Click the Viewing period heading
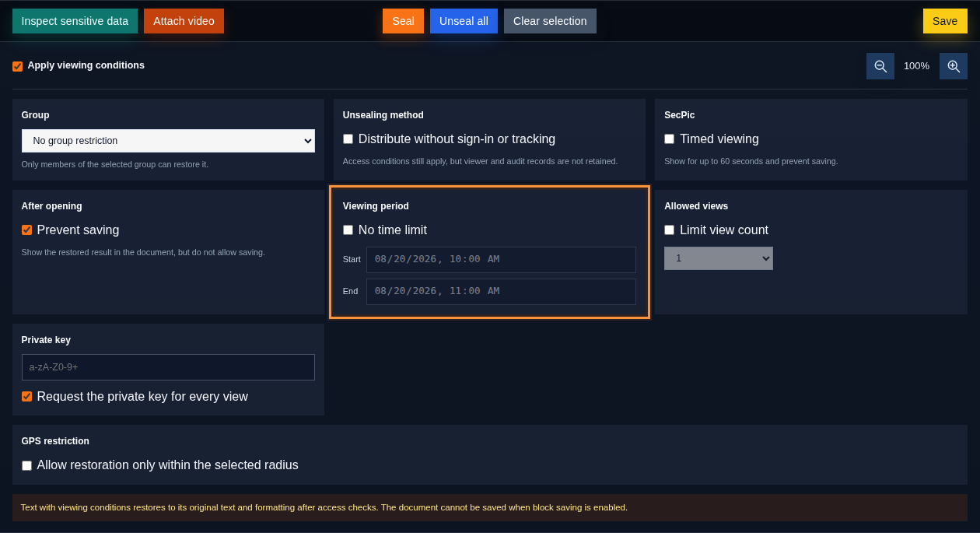 coord(376,206)
